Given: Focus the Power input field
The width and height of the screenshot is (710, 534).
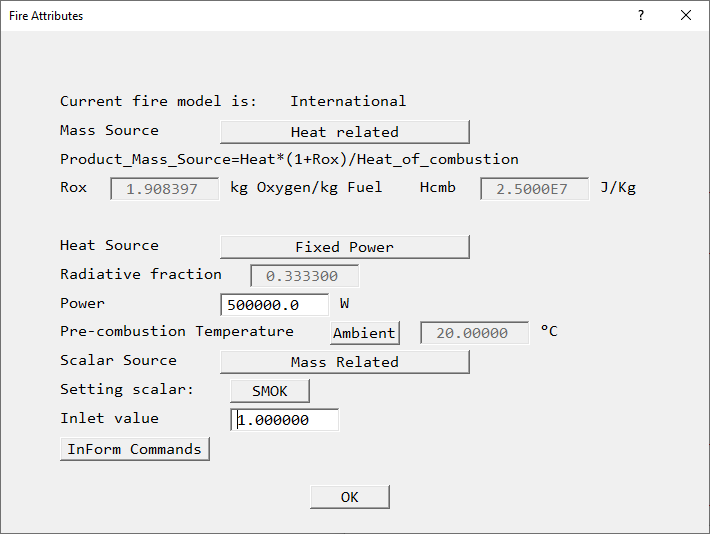Looking at the screenshot, I should click(274, 305).
